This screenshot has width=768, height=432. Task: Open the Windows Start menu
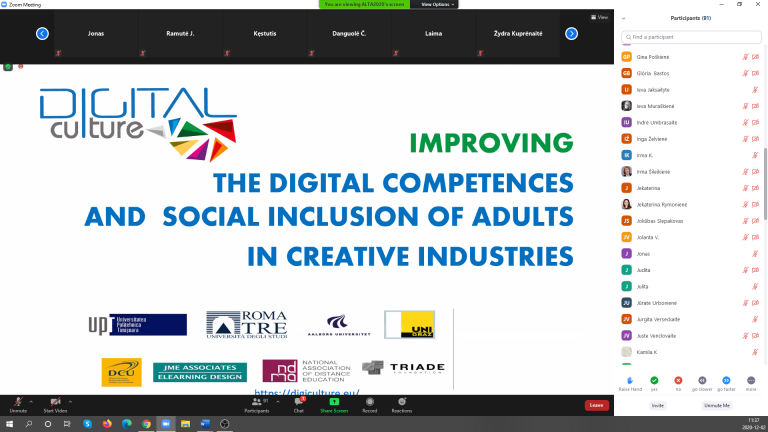coord(9,424)
